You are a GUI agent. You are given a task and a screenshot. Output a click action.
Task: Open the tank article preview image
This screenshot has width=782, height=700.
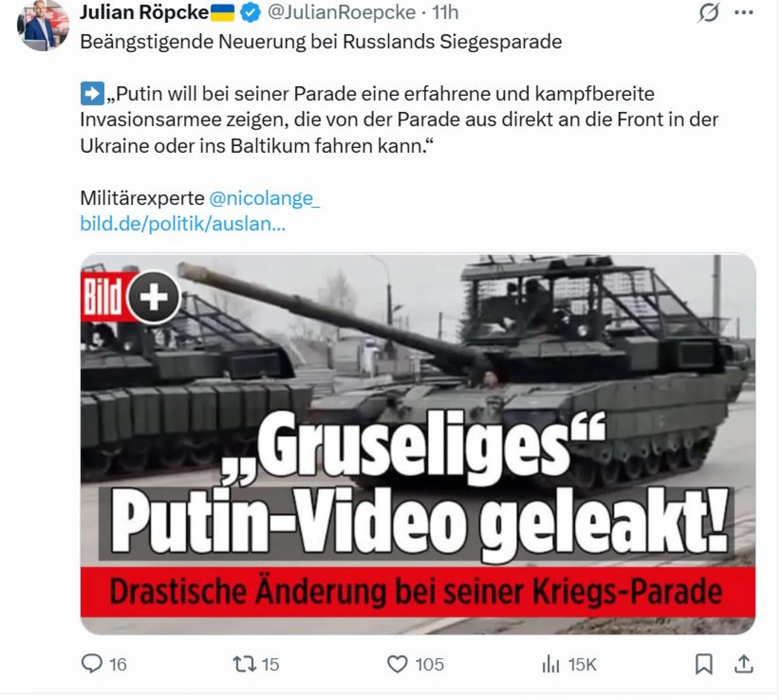click(418, 443)
